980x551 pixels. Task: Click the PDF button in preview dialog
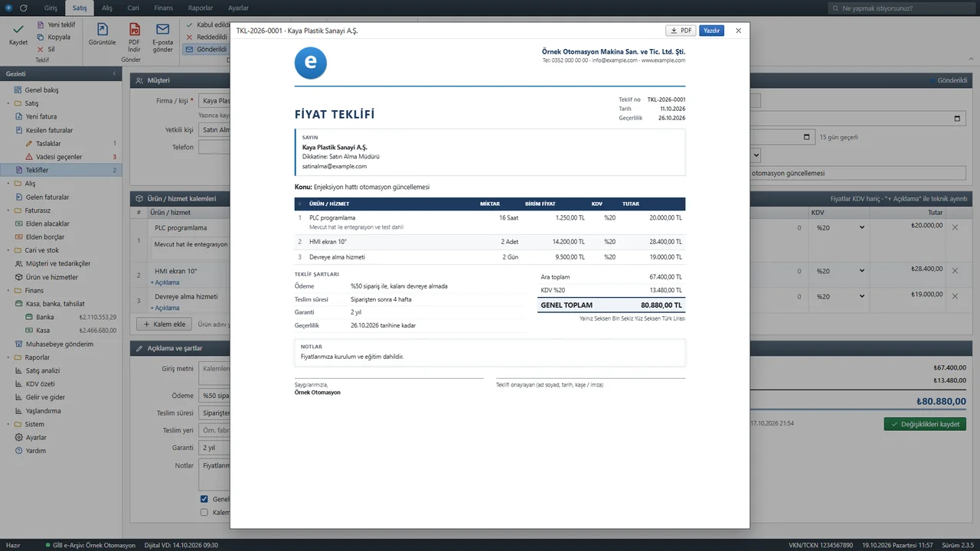681,31
